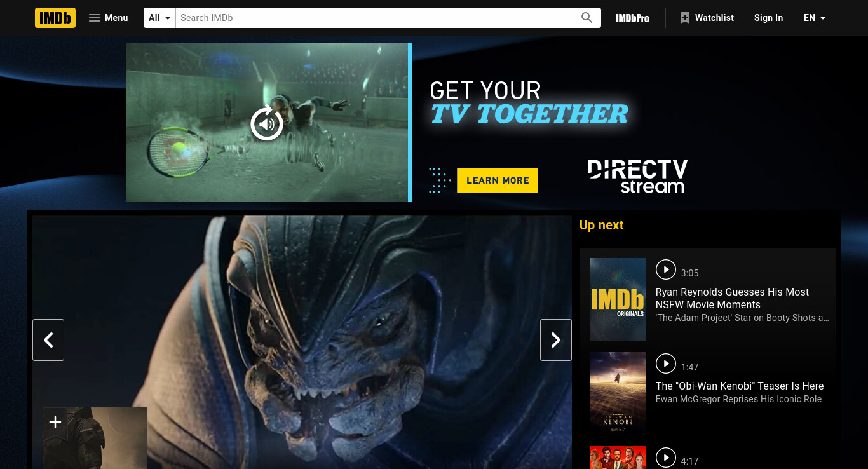Go to next featured slide arrow

556,340
